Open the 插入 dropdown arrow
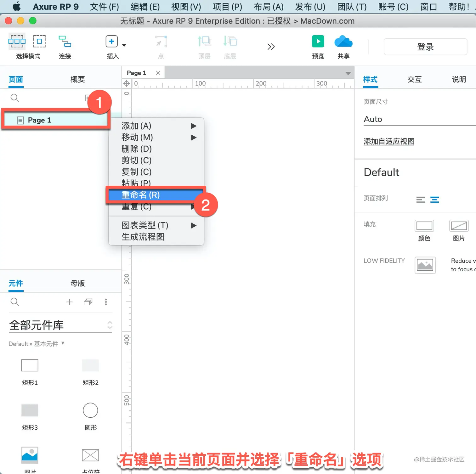The height and width of the screenshot is (474, 476). click(x=124, y=45)
